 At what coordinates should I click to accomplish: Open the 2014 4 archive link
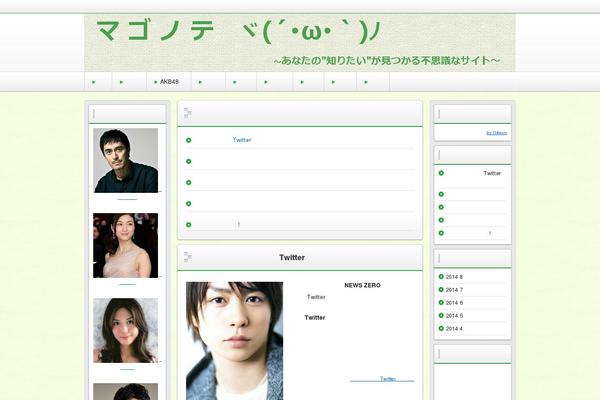coord(454,329)
